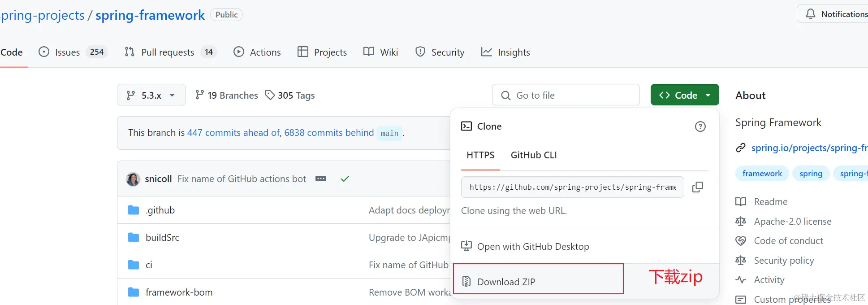
Task: Expand commit message ellipsis button
Action: coord(321,179)
